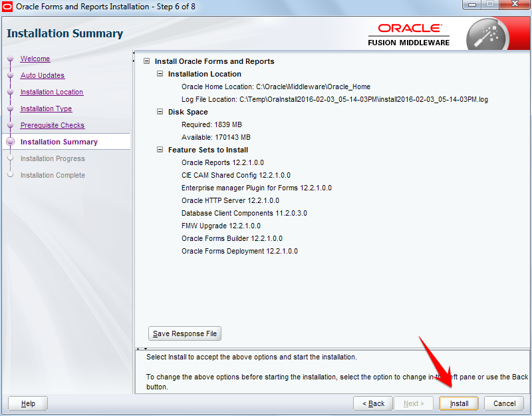Click the Install Oracle Forms and Reports label

(x=214, y=61)
